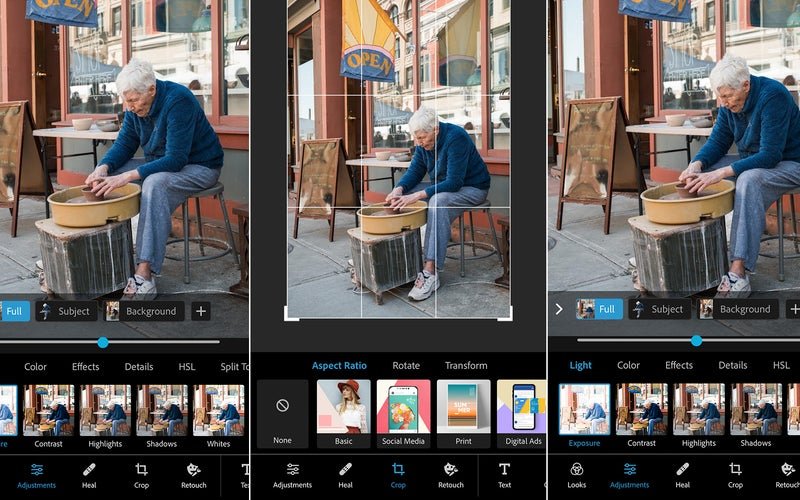Tap the highlighted Adjustments icon in right screen

(x=630, y=469)
